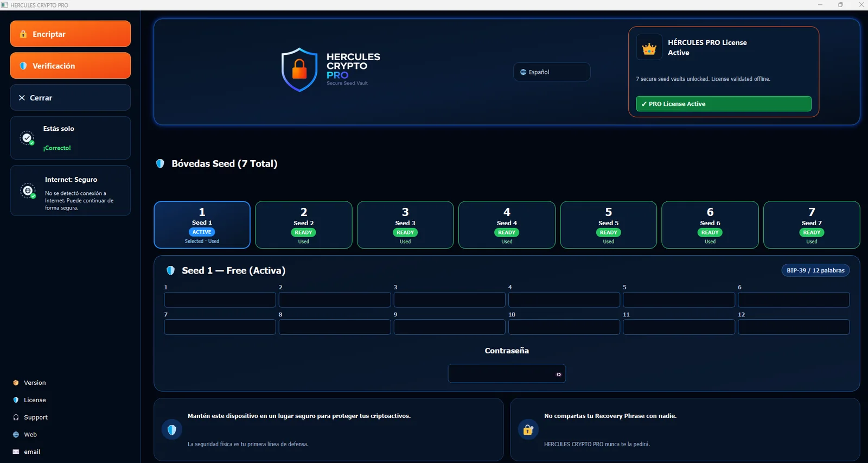
Task: Click the shield icon on Verificación
Action: (x=23, y=66)
